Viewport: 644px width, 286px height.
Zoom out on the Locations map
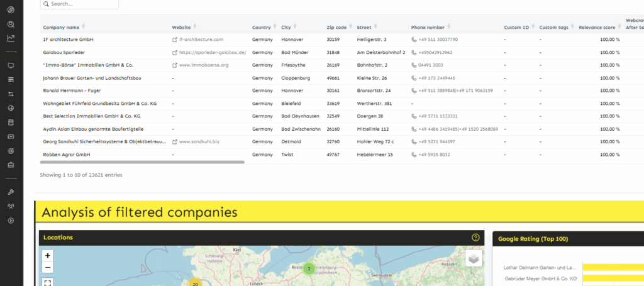(48, 268)
